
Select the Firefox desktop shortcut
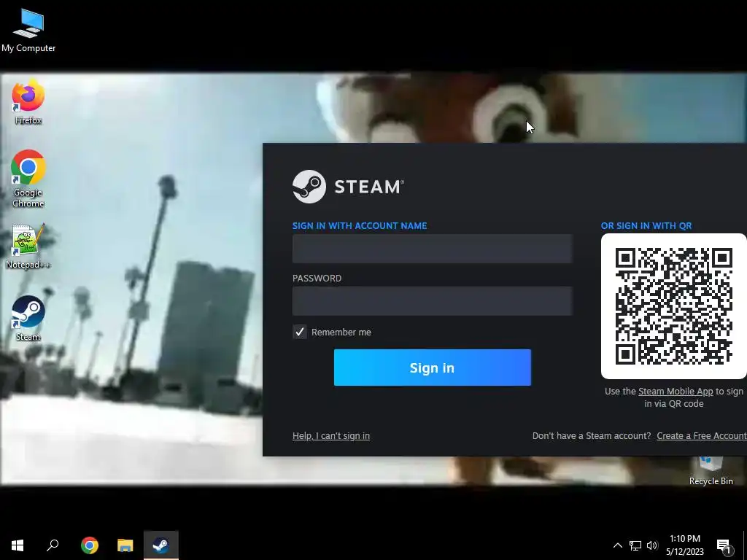[28, 103]
